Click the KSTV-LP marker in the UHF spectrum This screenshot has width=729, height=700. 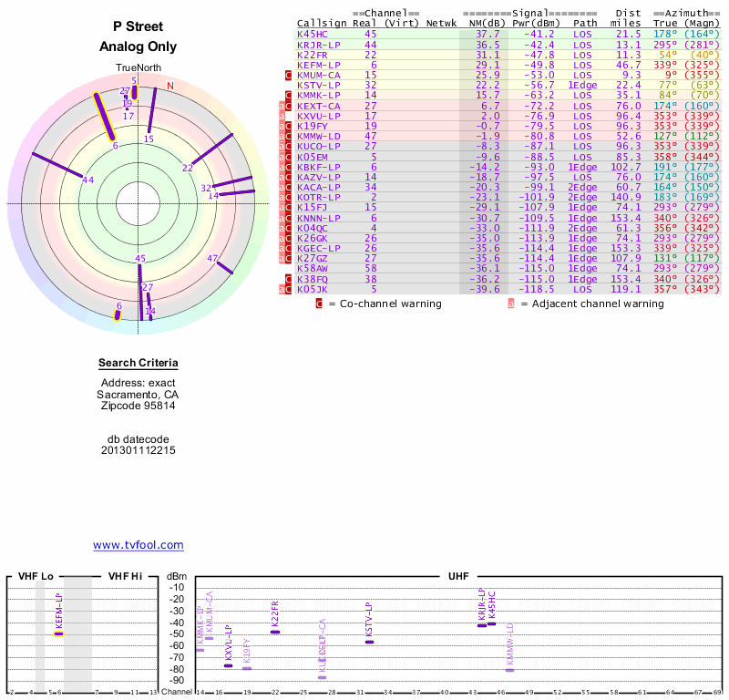click(369, 642)
